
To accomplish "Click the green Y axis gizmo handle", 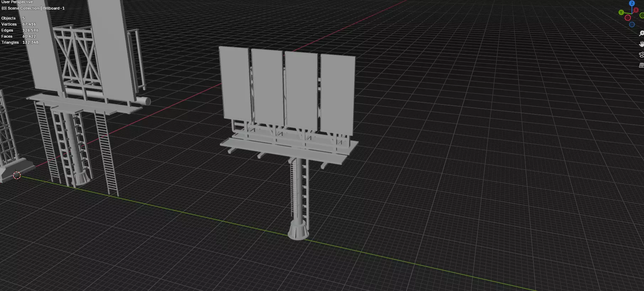I will pyautogui.click(x=621, y=12).
